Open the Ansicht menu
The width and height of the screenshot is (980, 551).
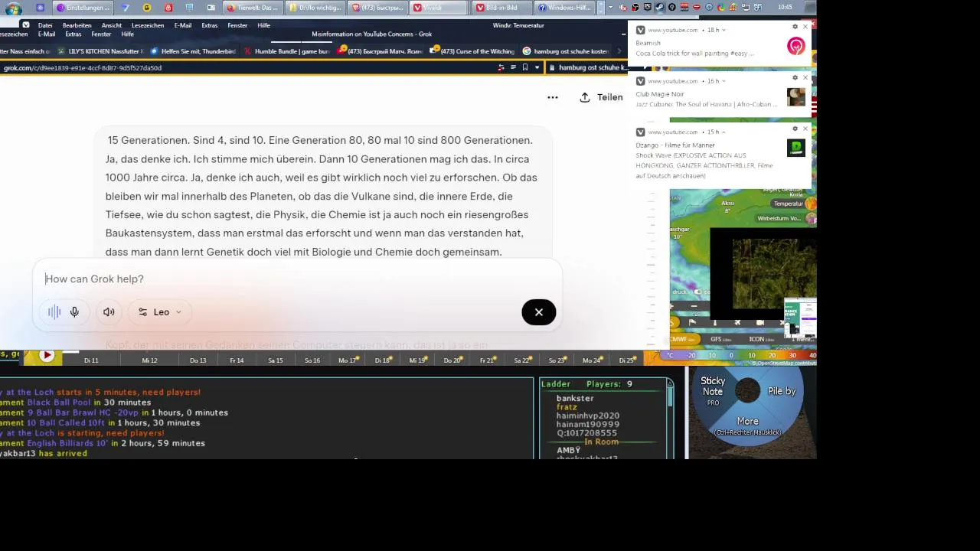click(x=112, y=25)
